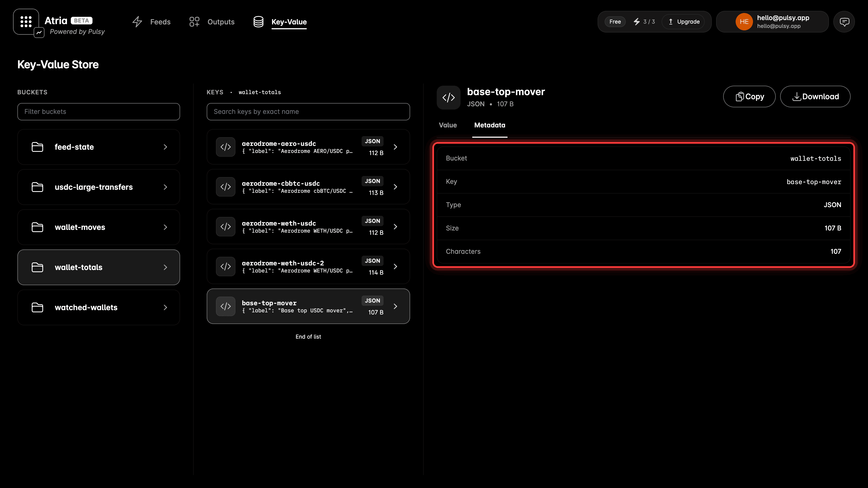Expand the feed-state bucket chevron
The height and width of the screenshot is (488, 868).
click(165, 147)
